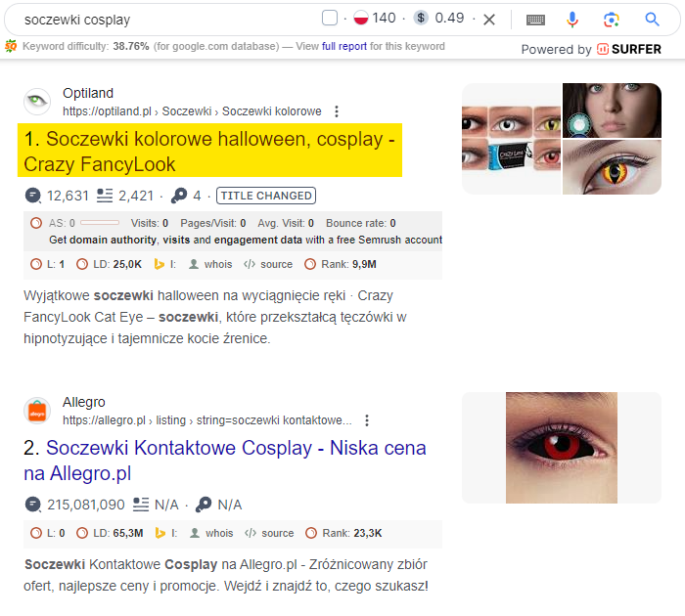Click in the search input field
The width and height of the screenshot is (685, 616).
point(166,20)
